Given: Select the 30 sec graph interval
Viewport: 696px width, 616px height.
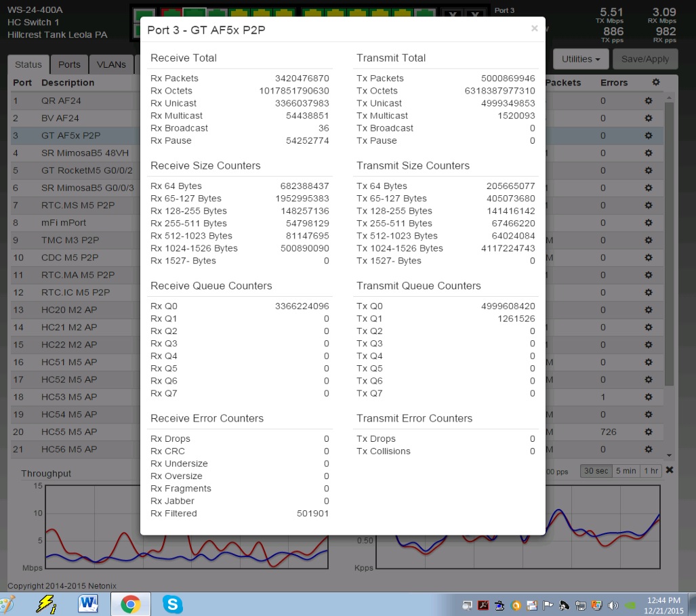Looking at the screenshot, I should [x=596, y=471].
